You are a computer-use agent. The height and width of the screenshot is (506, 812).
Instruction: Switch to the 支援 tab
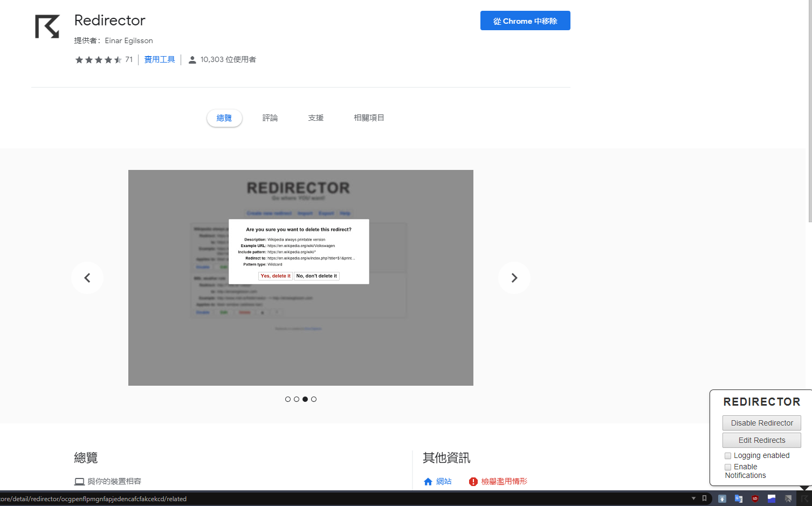pos(316,118)
